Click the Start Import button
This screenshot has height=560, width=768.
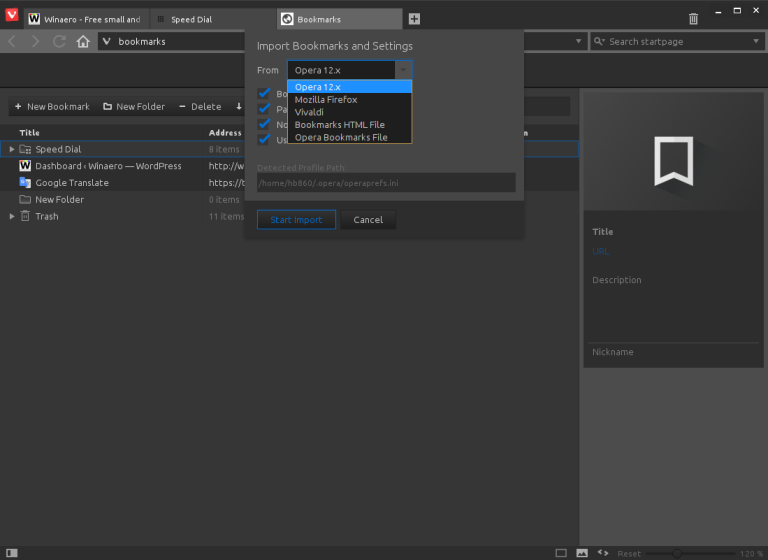click(x=296, y=220)
